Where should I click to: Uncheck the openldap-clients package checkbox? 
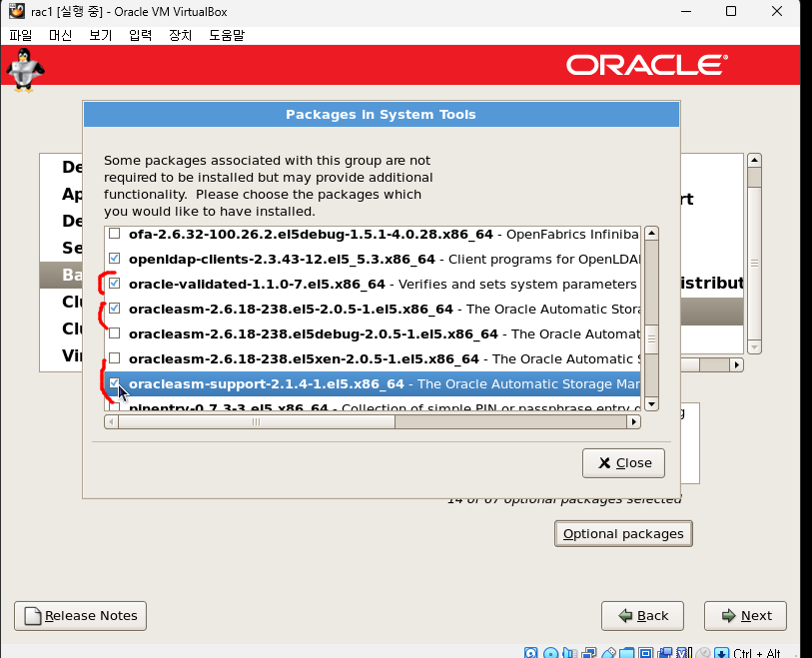point(115,258)
